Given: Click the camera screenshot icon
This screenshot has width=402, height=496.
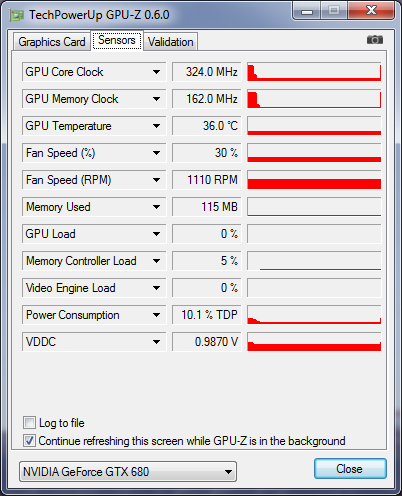Looking at the screenshot, I should click(x=375, y=40).
